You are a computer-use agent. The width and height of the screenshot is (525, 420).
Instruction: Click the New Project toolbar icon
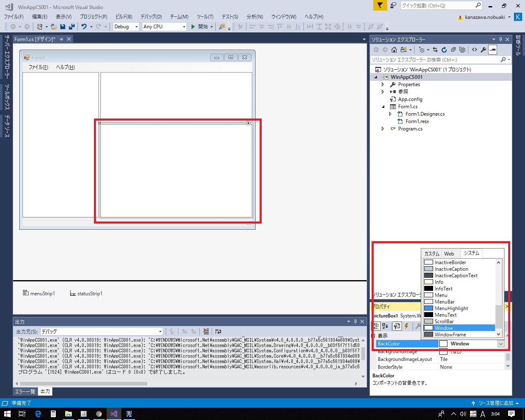click(x=39, y=27)
